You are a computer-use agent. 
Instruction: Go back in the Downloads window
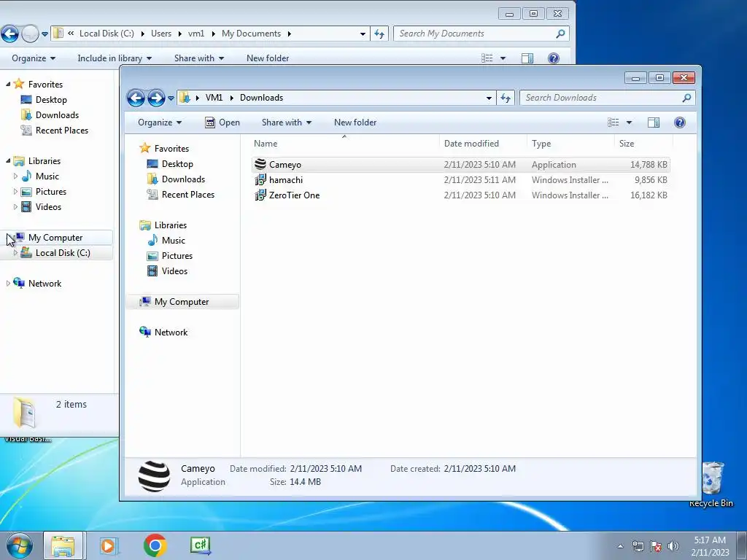click(x=136, y=98)
